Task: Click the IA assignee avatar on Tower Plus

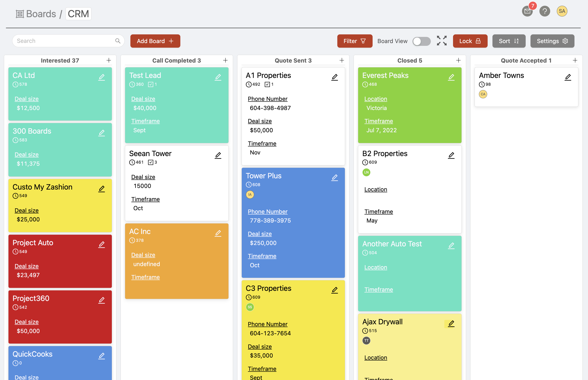Action: (250, 195)
